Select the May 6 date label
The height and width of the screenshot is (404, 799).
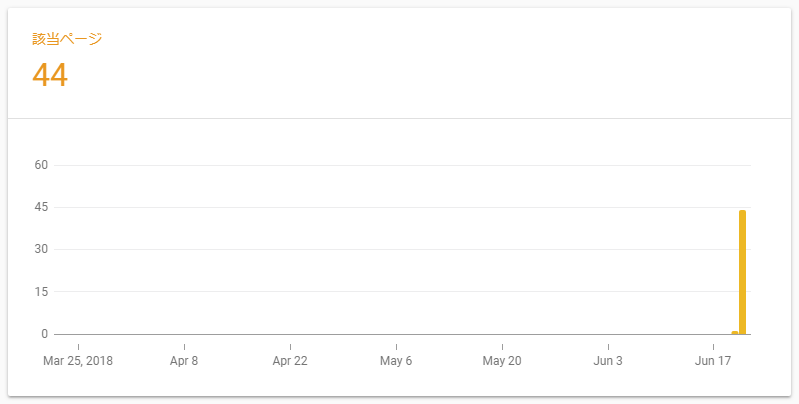click(396, 361)
